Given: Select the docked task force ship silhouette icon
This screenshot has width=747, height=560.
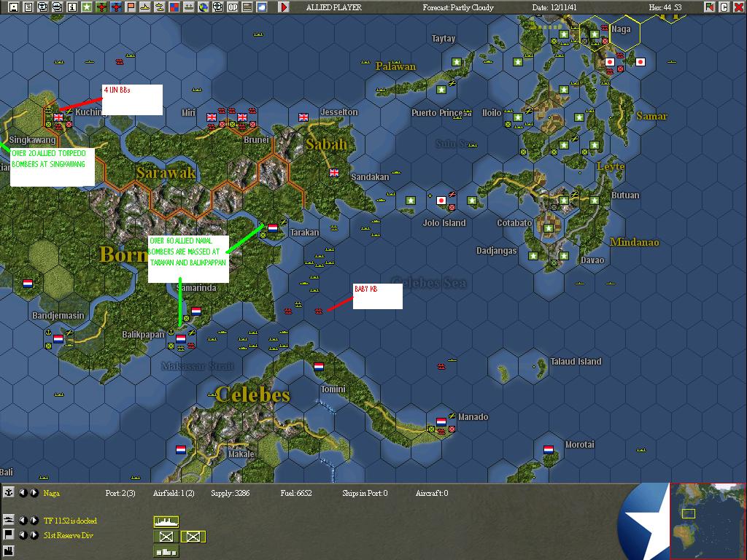Looking at the screenshot, I should tap(166, 521).
